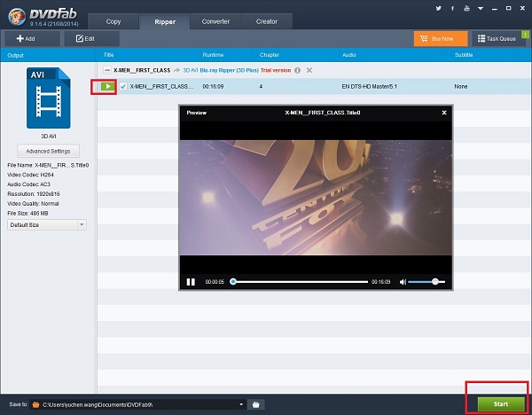The width and height of the screenshot is (532, 415).
Task: Click the File Name text in output panel
Action: (x=48, y=165)
